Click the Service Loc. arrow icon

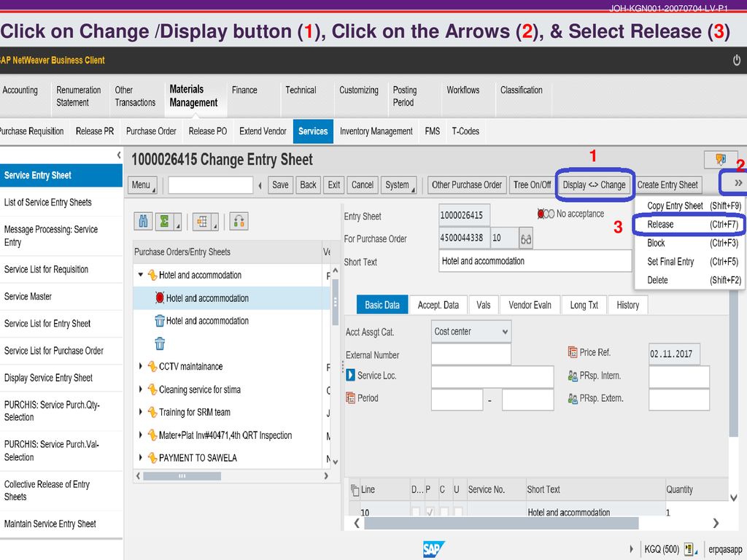pyautogui.click(x=351, y=376)
